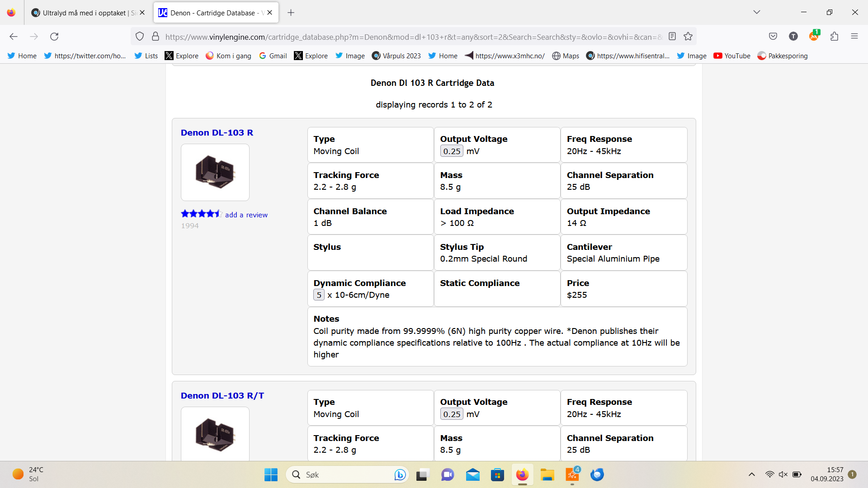Toggle reader view icon in address bar

click(672, 37)
